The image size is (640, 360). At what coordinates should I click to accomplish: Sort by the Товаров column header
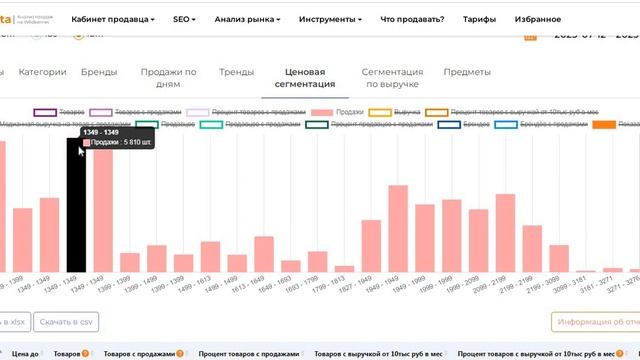(x=67, y=354)
